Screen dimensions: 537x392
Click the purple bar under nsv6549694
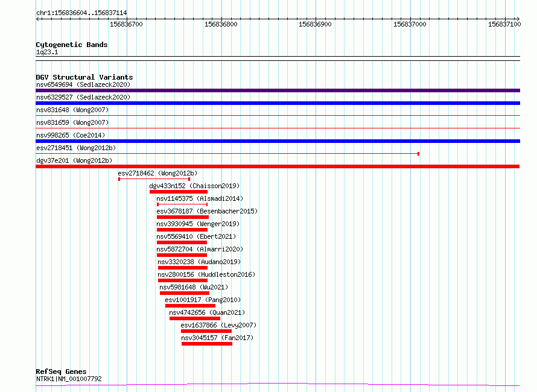278,90
